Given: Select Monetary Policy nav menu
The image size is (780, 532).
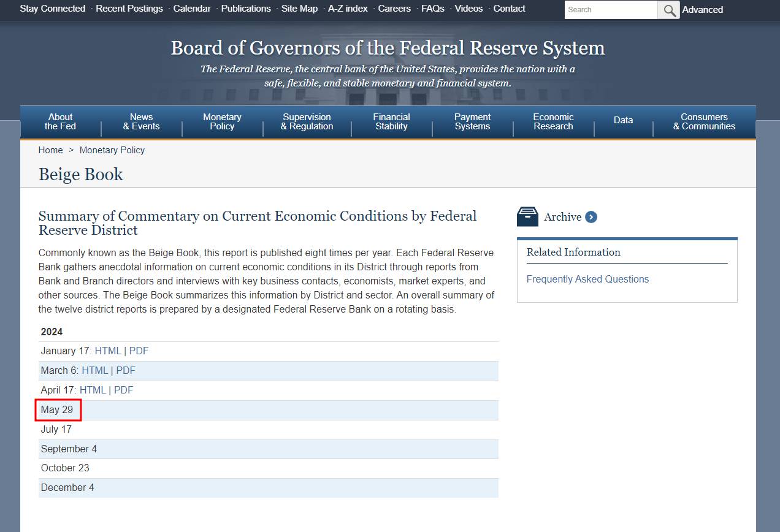Looking at the screenshot, I should (222, 121).
